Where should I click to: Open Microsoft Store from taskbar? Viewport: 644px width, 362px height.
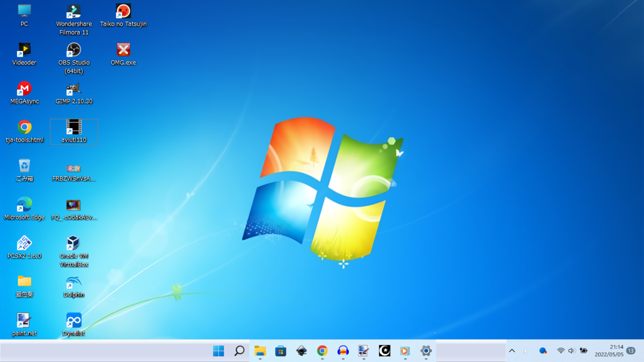(x=281, y=351)
